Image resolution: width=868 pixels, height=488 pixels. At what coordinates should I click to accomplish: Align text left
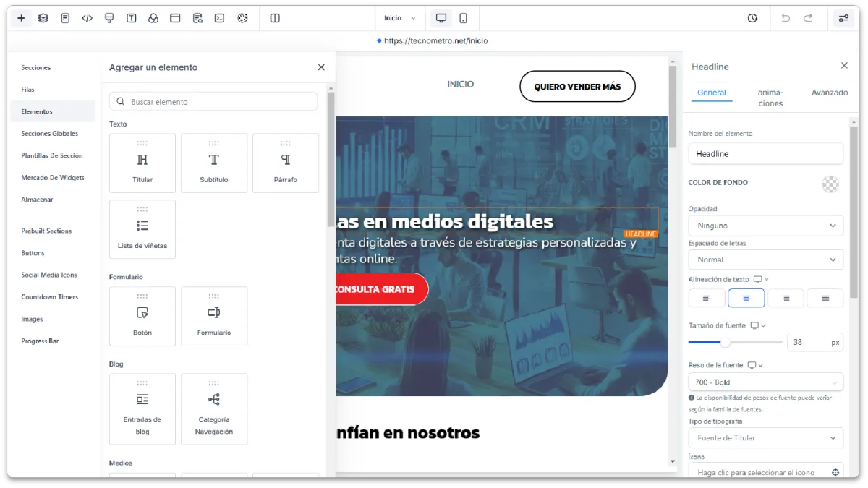[x=707, y=298]
